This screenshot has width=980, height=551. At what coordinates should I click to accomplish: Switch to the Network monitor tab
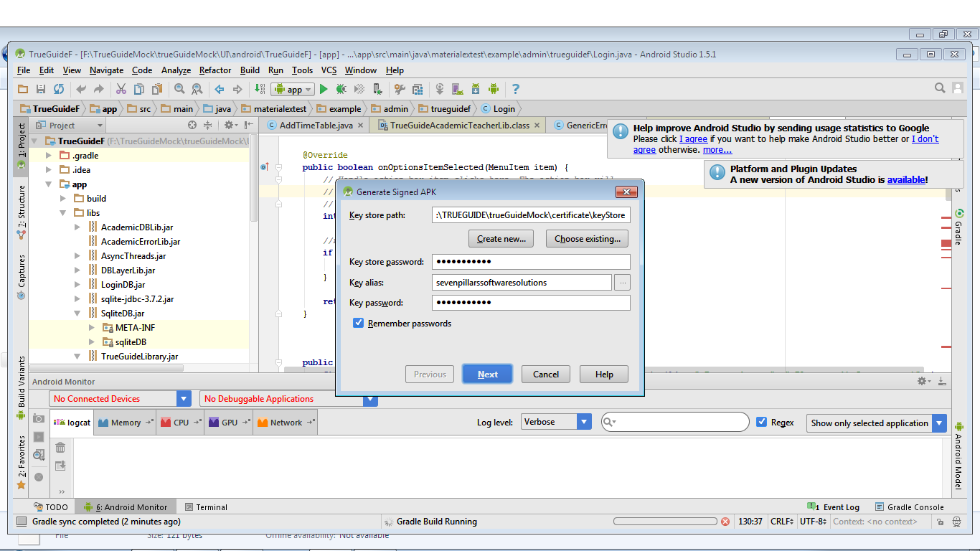(286, 423)
